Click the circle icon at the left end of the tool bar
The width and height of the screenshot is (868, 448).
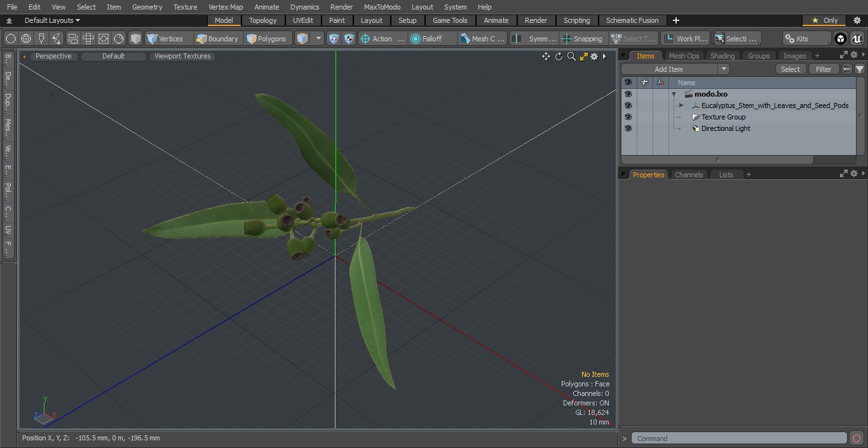coord(10,39)
